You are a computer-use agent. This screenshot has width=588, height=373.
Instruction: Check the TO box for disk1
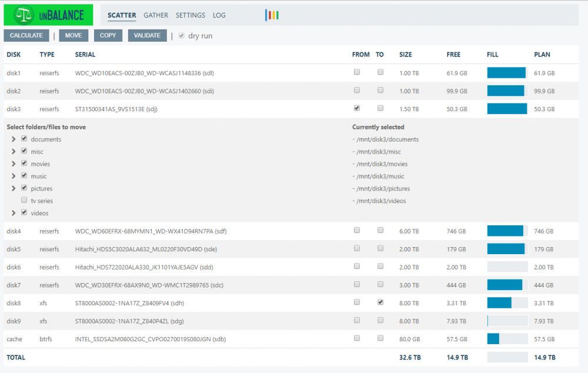(380, 72)
